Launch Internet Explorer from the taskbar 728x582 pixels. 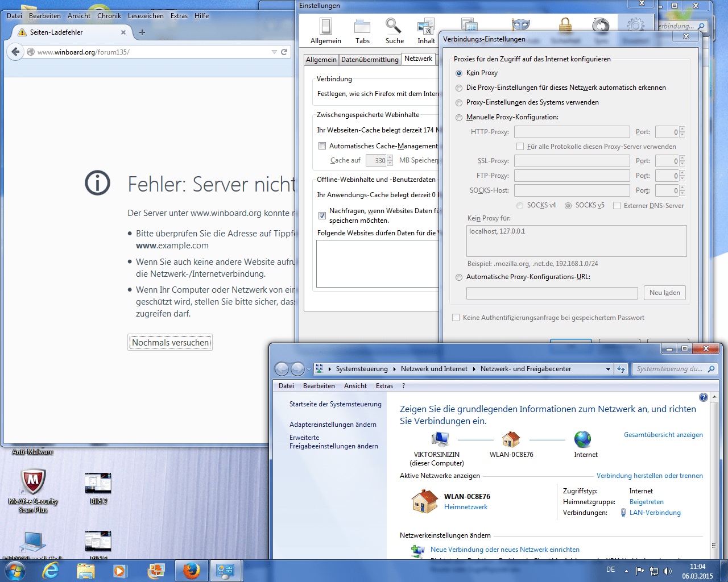(x=51, y=571)
